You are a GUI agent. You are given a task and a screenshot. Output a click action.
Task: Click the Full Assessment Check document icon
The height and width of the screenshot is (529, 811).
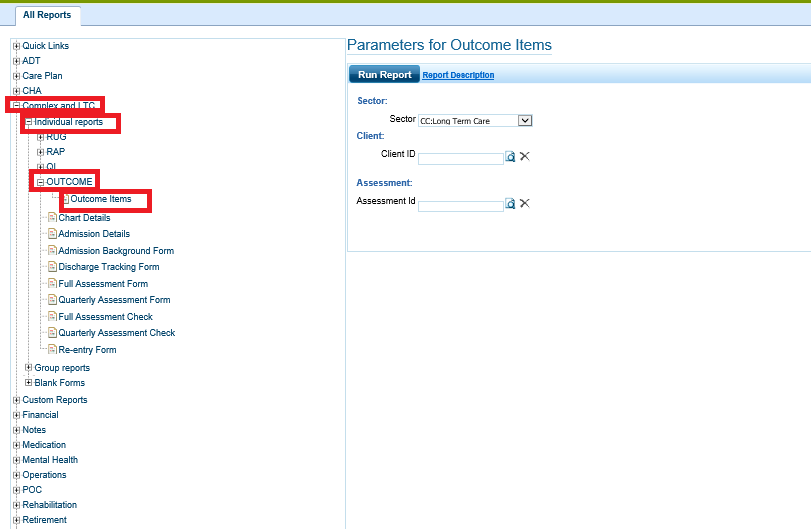[x=52, y=317]
